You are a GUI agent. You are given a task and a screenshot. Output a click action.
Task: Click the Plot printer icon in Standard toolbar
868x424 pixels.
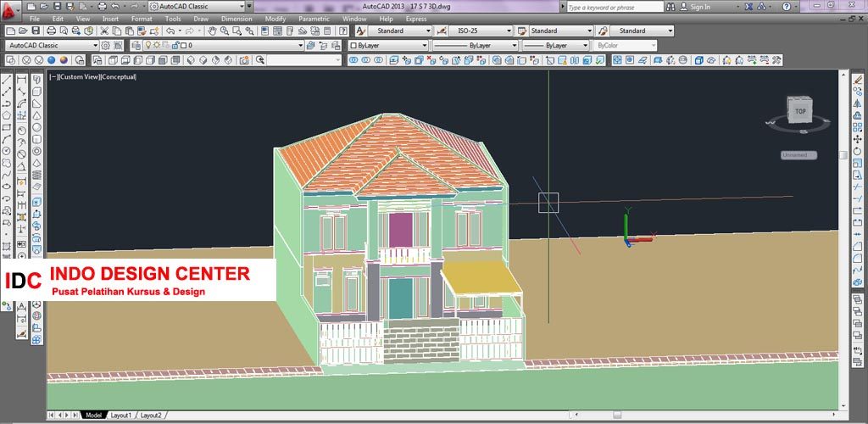click(51, 31)
